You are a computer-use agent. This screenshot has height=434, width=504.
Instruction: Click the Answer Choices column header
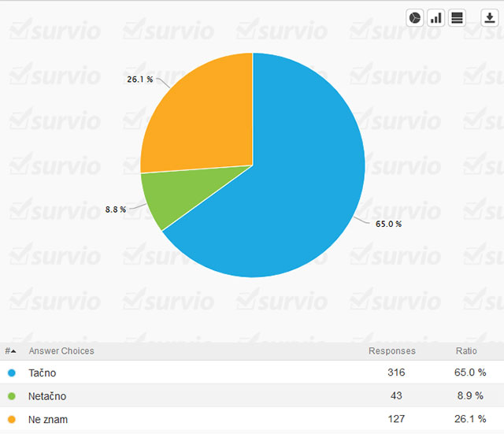61,351
